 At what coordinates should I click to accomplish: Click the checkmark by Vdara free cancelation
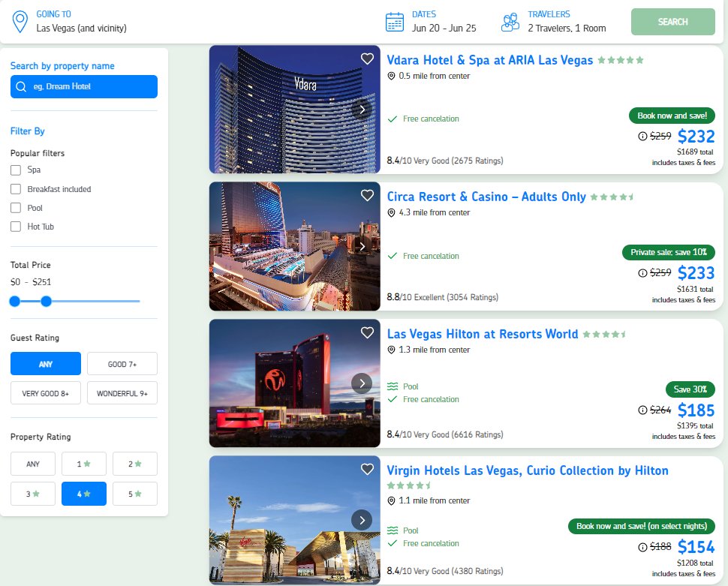pyautogui.click(x=393, y=119)
